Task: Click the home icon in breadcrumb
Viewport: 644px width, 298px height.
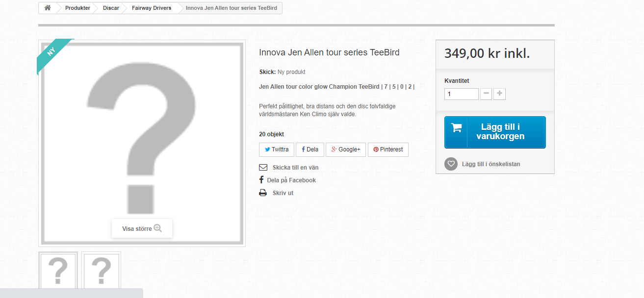Action: 48,8
